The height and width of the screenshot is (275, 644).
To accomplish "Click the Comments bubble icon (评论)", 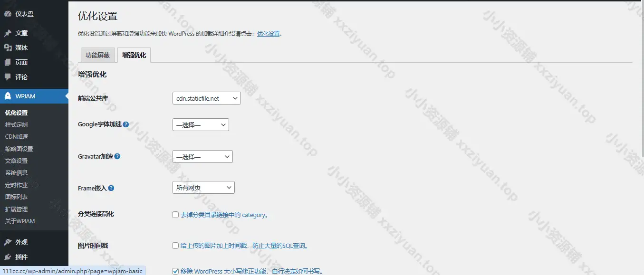I will 8,77.
